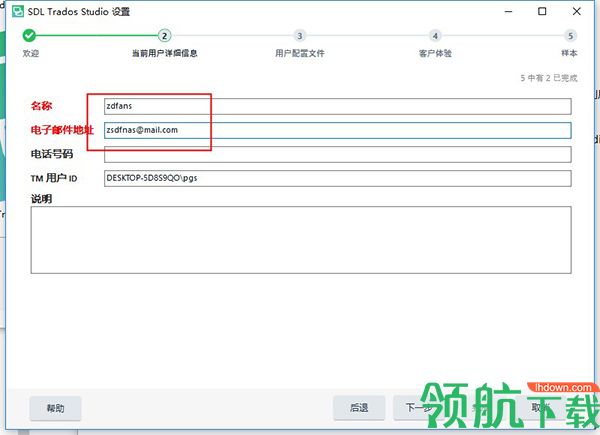Click the 当前用户详细信息 step label

tap(165, 53)
